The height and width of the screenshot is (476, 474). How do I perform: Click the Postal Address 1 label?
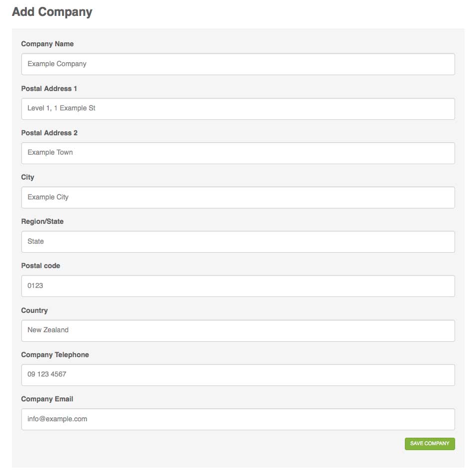click(x=49, y=89)
